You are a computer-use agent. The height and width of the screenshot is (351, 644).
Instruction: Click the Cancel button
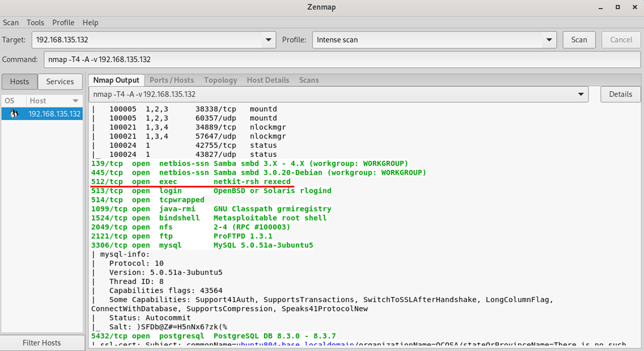click(621, 40)
